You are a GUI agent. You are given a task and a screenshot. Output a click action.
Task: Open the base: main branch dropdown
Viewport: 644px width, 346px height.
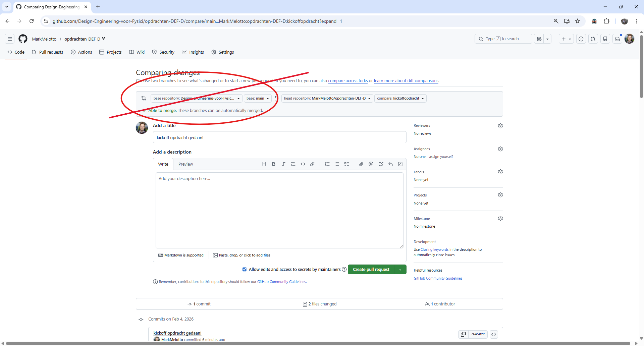pos(258,98)
